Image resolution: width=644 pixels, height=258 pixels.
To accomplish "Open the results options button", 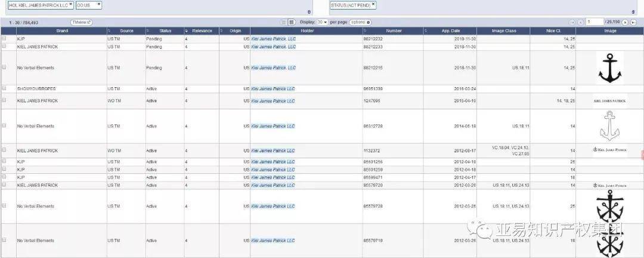I will point(360,22).
